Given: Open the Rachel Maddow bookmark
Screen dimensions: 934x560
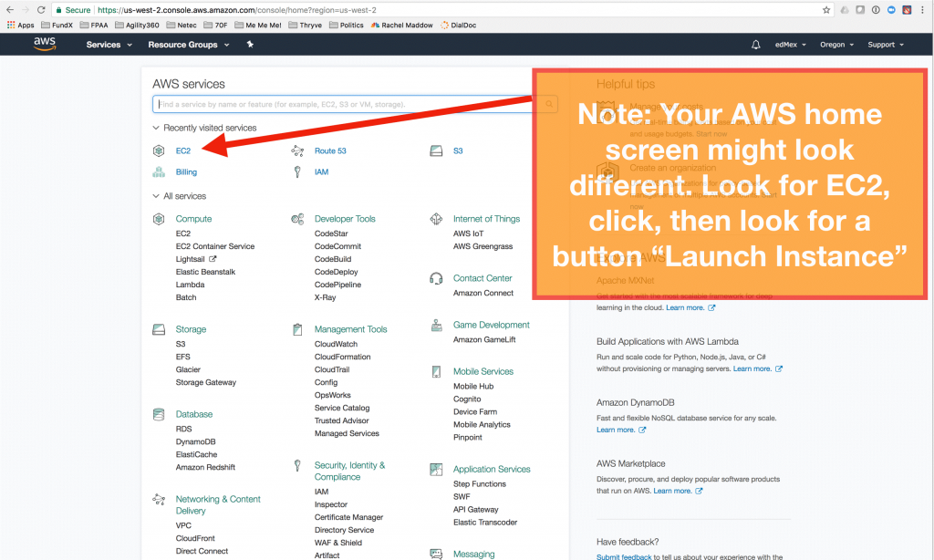Looking at the screenshot, I should click(401, 25).
